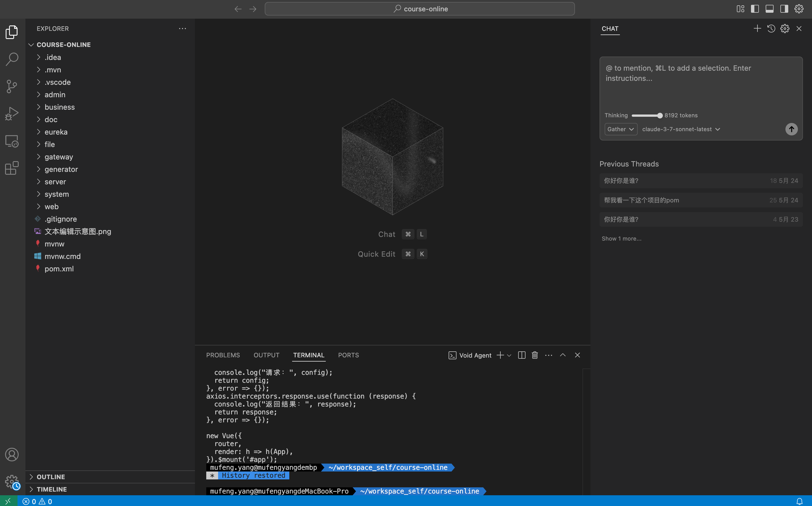Customize layout from title bar
The width and height of the screenshot is (812, 506).
tap(740, 9)
